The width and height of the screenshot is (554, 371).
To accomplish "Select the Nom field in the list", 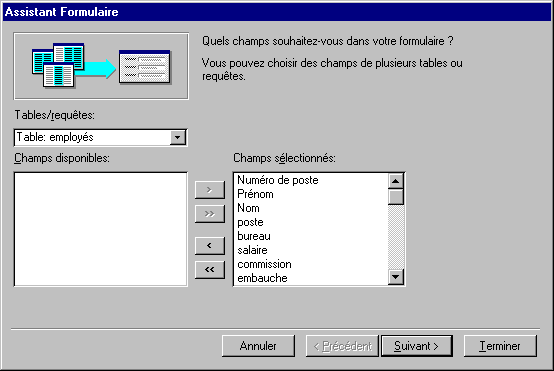I will tap(248, 208).
